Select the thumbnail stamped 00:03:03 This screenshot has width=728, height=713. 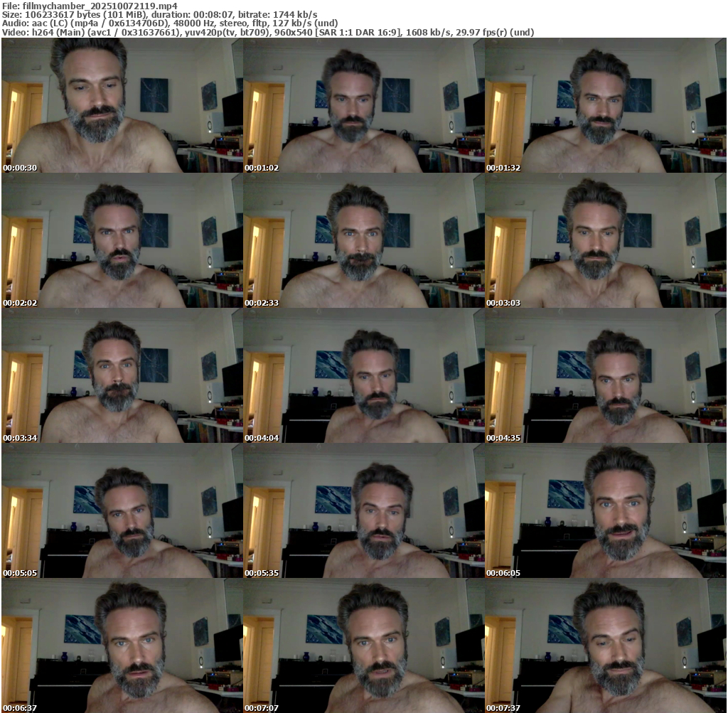pos(606,240)
